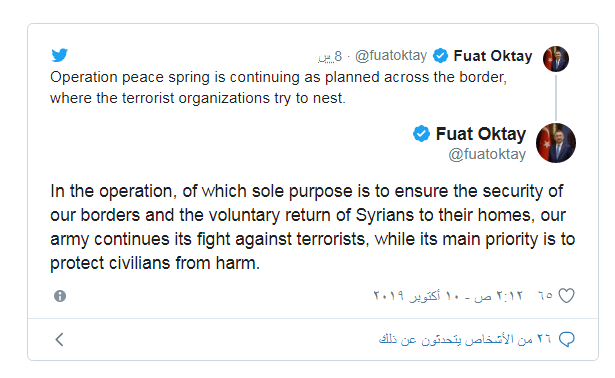Open the small Fuat Oktay name in parent tweet
The width and height of the screenshot is (615, 378).
(x=493, y=56)
